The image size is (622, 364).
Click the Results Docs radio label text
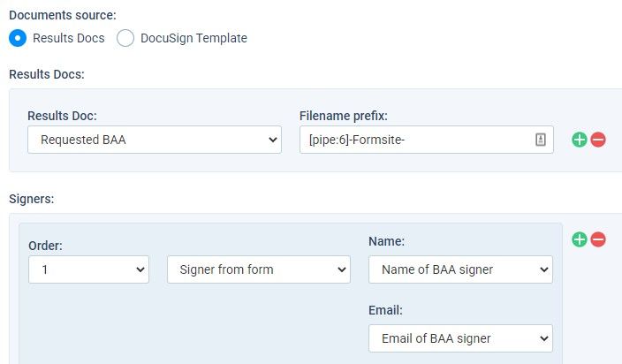(69, 38)
